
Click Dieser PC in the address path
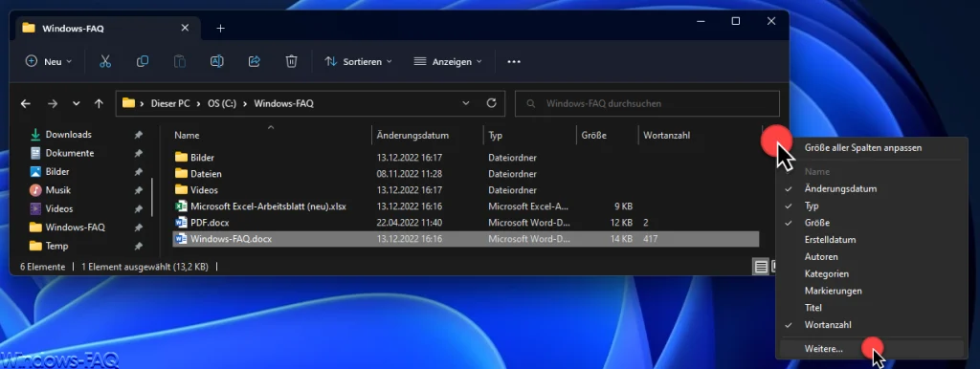[170, 103]
